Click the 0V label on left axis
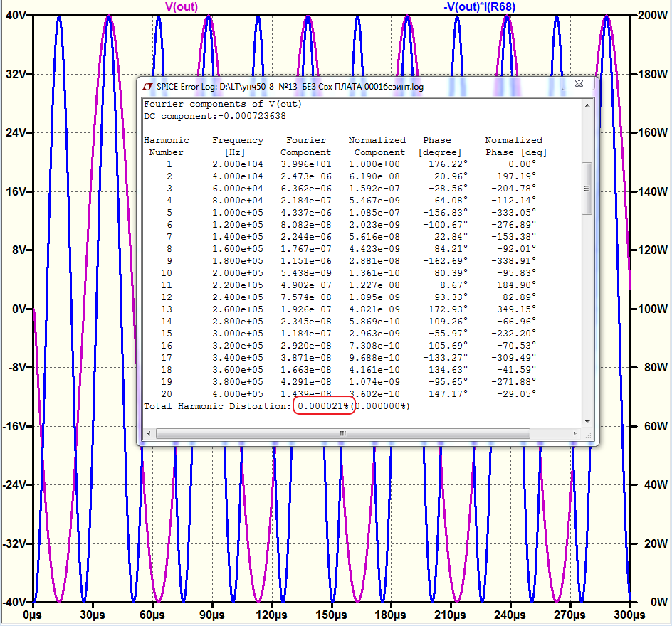Screen dimensions: 672x626 [x=19, y=309]
